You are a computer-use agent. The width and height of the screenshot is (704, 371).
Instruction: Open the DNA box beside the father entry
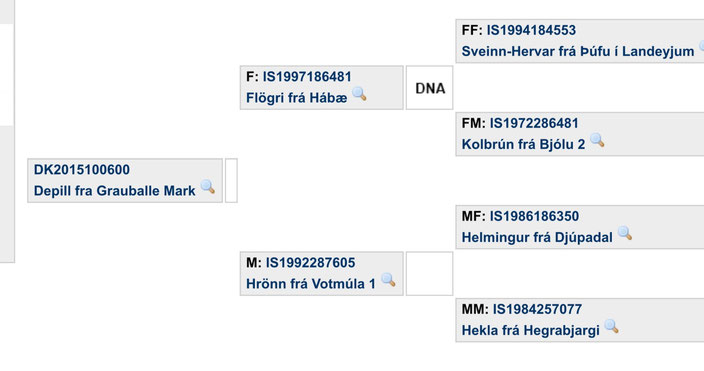[x=430, y=88]
